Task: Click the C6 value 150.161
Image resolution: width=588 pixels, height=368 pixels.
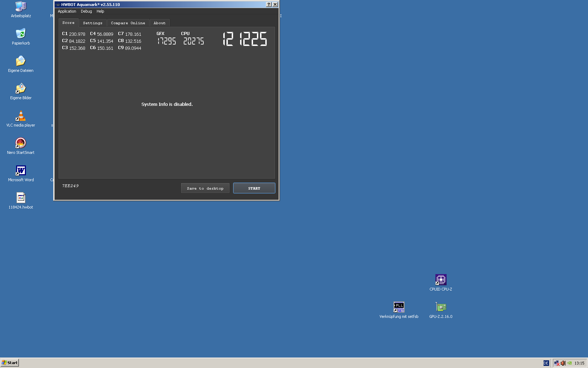Action: [x=105, y=48]
